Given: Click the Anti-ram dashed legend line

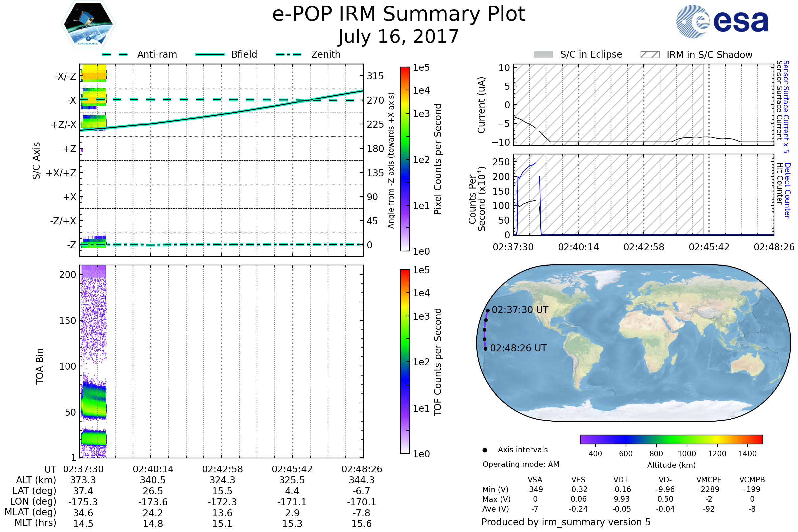Looking at the screenshot, I should click(x=115, y=54).
